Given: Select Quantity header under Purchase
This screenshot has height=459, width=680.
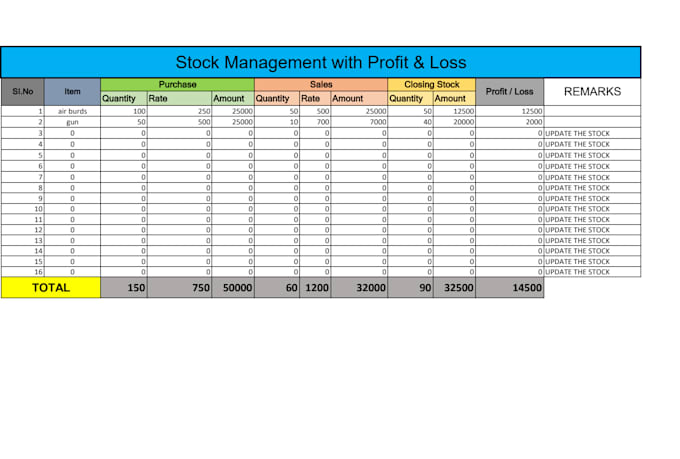Looking at the screenshot, I should 124,98.
